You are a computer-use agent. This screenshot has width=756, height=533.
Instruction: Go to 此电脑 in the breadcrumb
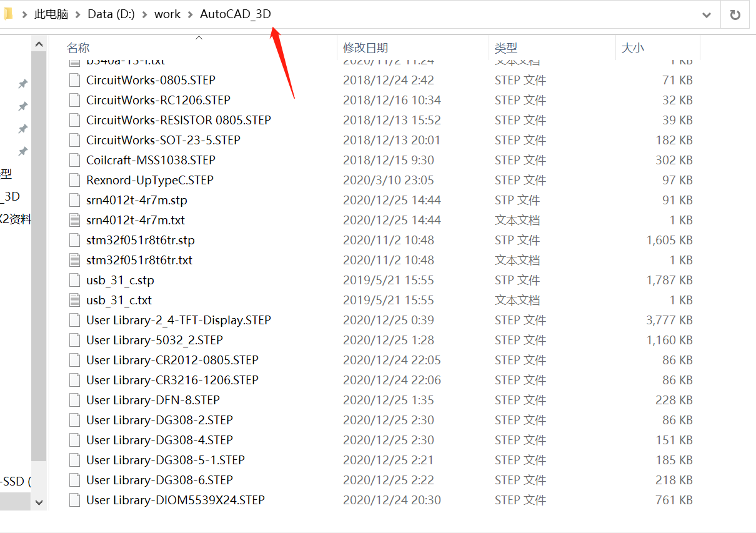coord(51,14)
